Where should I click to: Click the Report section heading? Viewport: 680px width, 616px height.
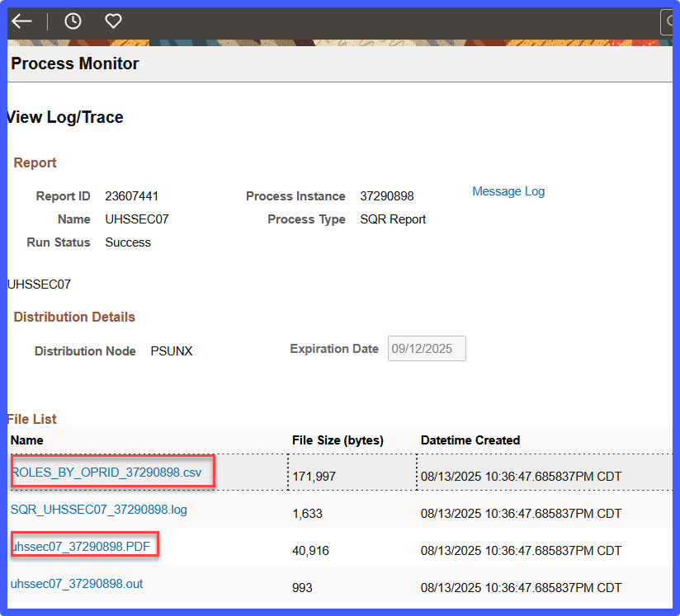tap(35, 162)
